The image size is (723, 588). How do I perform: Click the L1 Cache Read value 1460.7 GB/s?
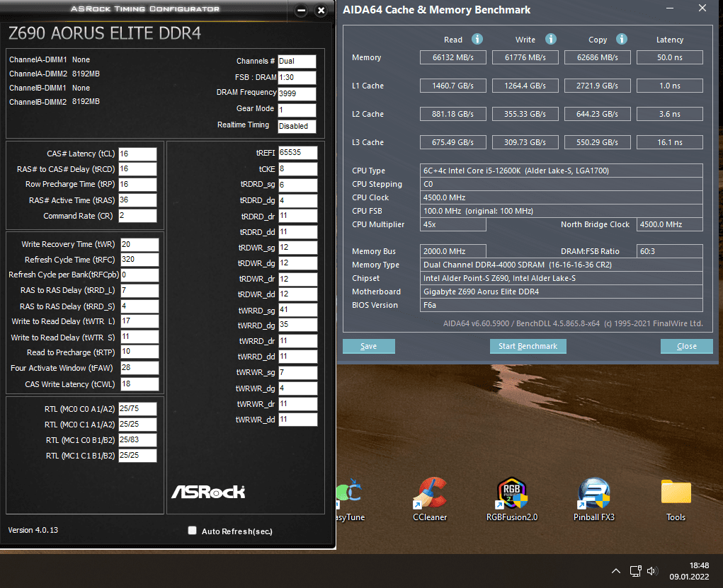coord(452,86)
